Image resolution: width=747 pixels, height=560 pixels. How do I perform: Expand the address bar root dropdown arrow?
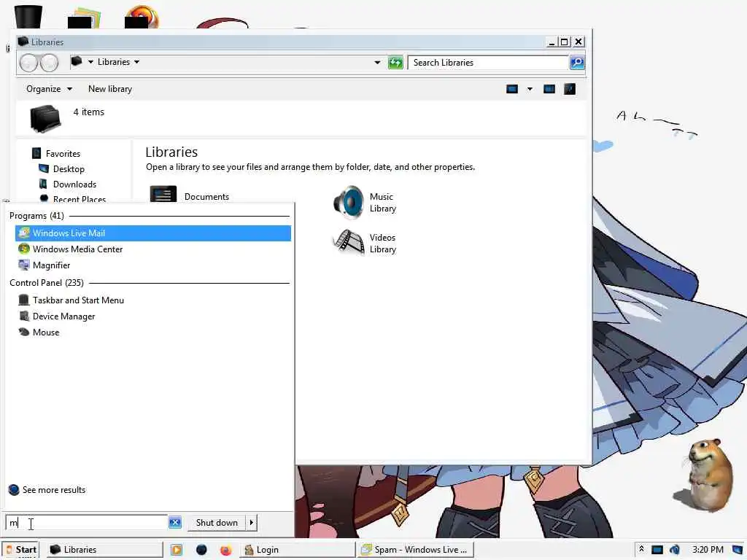point(90,62)
